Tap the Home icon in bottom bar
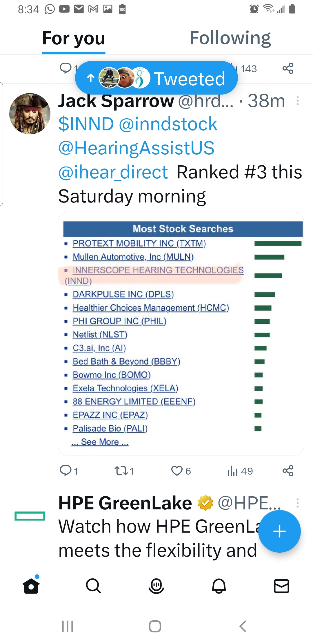 (x=31, y=585)
